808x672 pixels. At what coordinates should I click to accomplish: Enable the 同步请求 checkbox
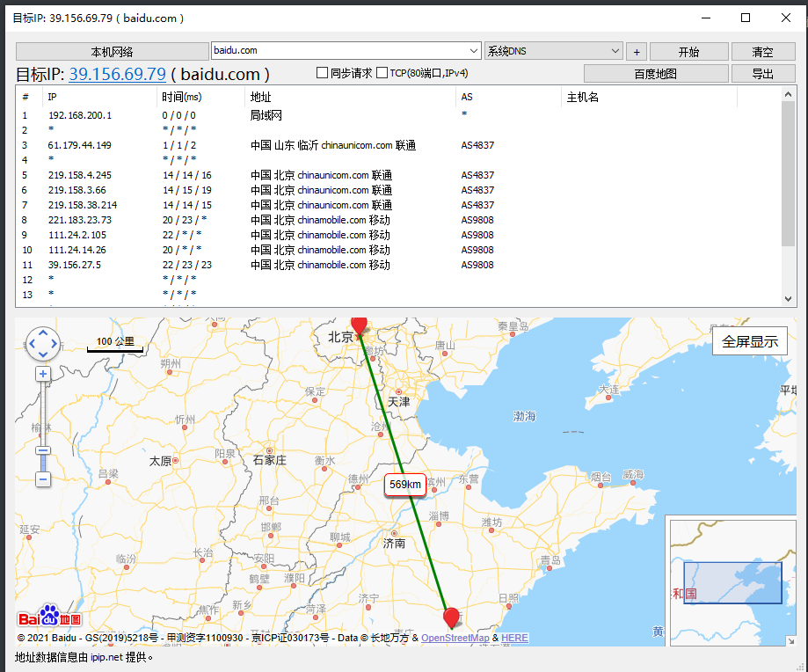pos(323,73)
